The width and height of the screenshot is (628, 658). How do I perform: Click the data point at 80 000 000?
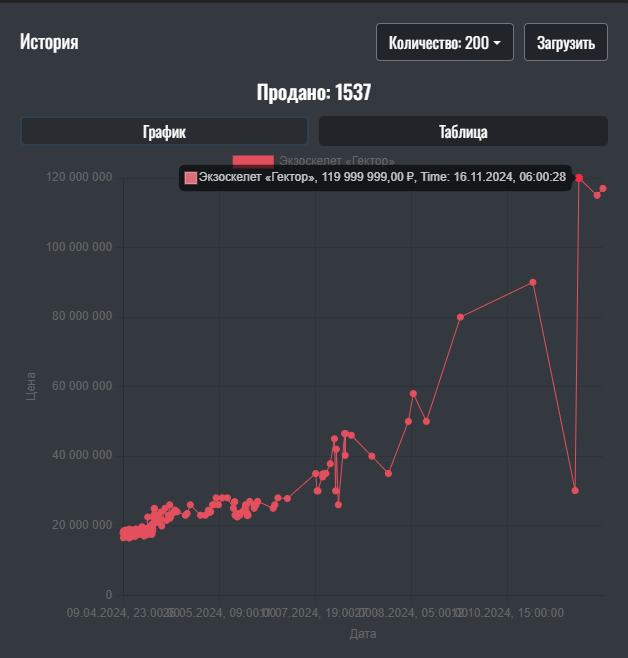tap(460, 317)
